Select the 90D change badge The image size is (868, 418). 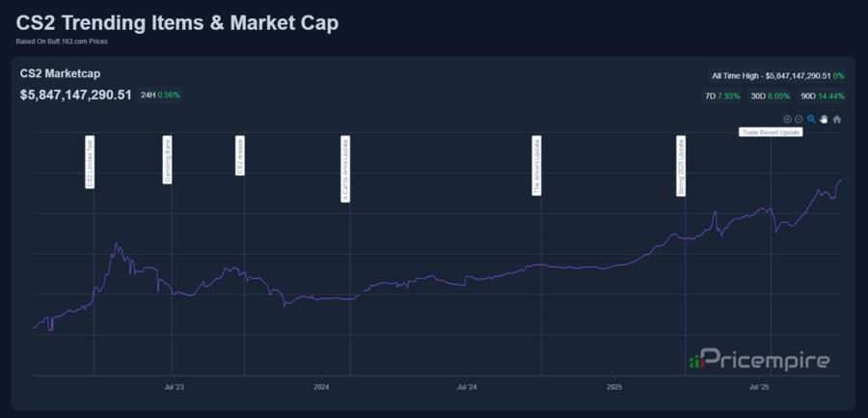pyautogui.click(x=822, y=97)
